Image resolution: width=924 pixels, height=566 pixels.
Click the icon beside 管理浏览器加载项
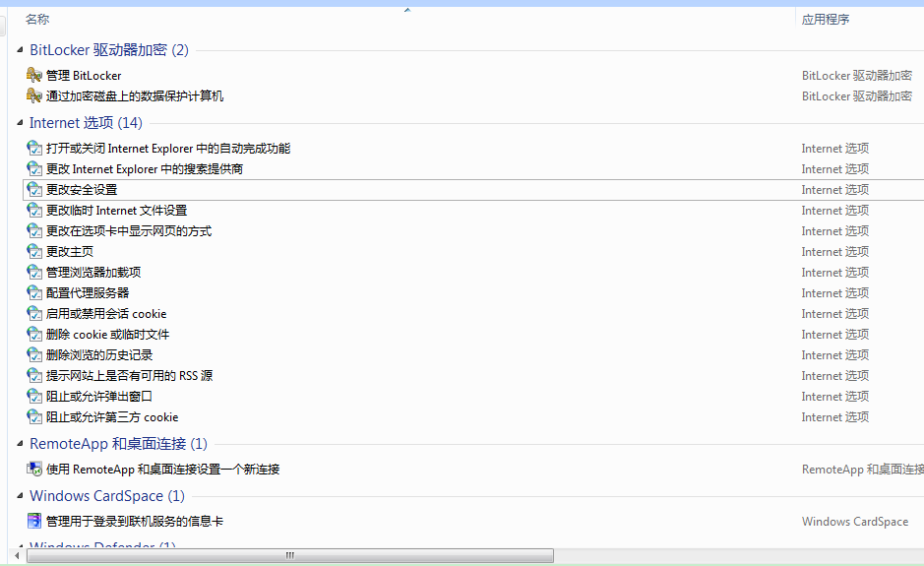34,272
